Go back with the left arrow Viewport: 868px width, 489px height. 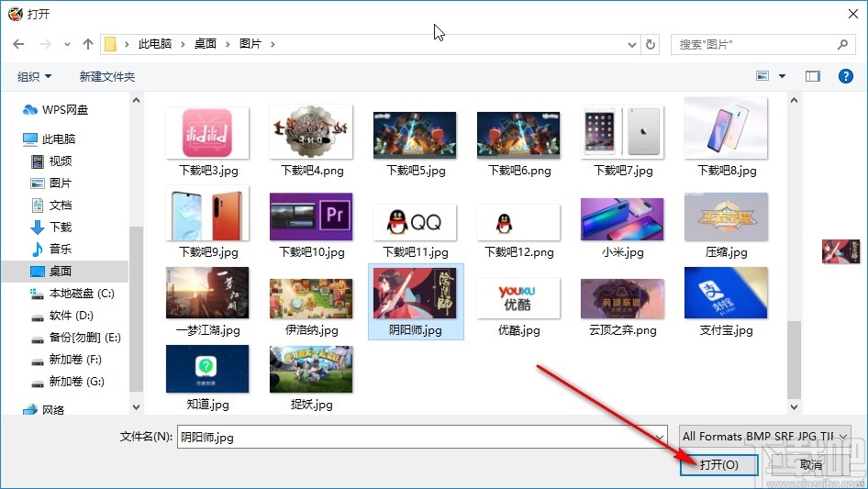[18, 44]
